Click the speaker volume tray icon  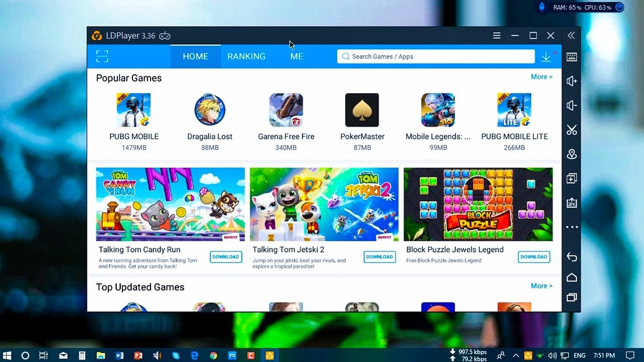click(x=552, y=355)
